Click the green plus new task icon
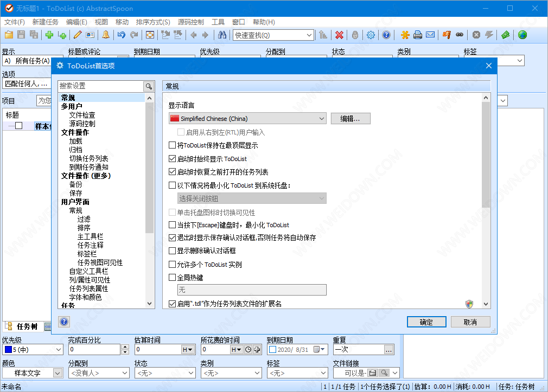Image resolution: width=548 pixels, height=392 pixels. click(x=49, y=35)
